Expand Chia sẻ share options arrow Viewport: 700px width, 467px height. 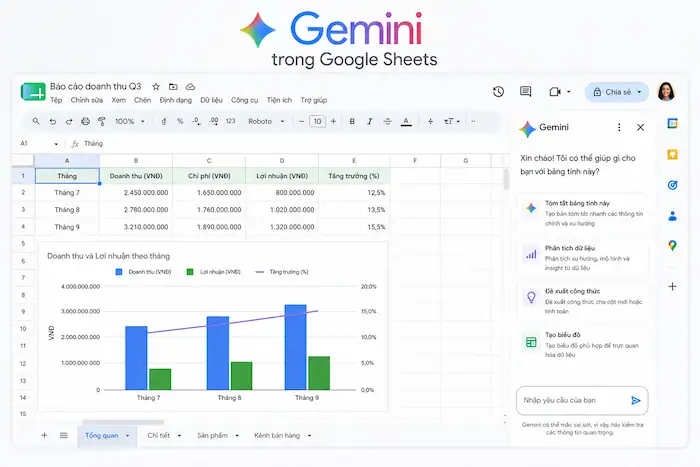[x=639, y=92]
